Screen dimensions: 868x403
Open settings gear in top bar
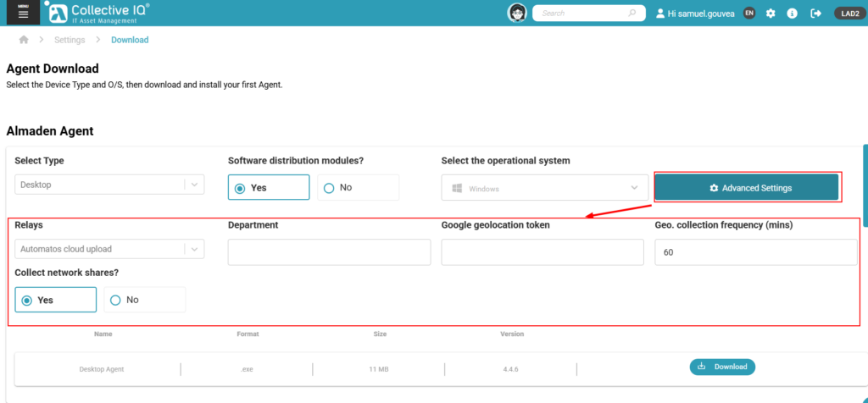click(771, 14)
